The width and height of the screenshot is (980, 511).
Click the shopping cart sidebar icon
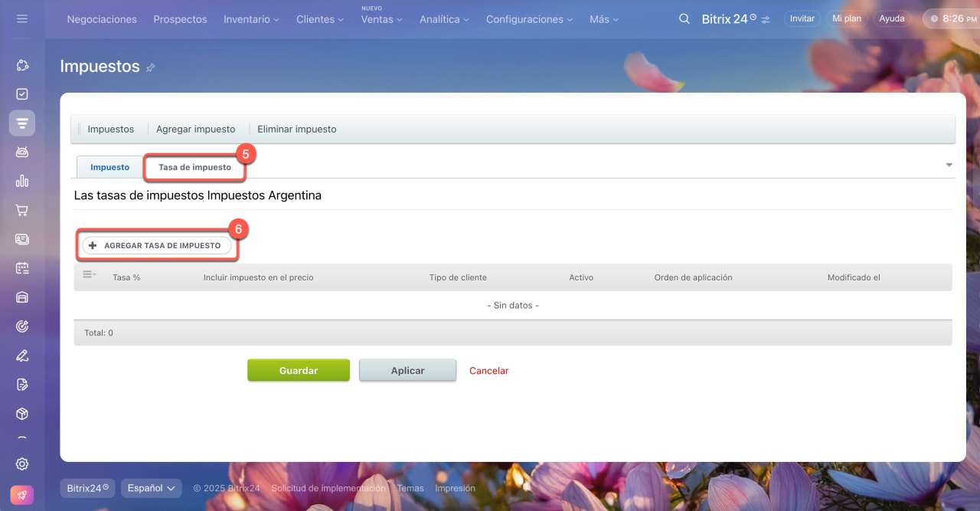coord(22,210)
